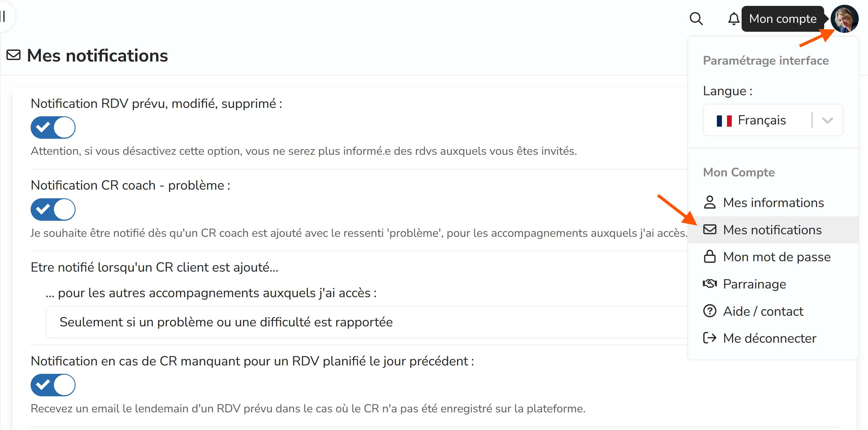Image resolution: width=868 pixels, height=430 pixels.
Task: Open the search magnifier icon
Action: (696, 19)
